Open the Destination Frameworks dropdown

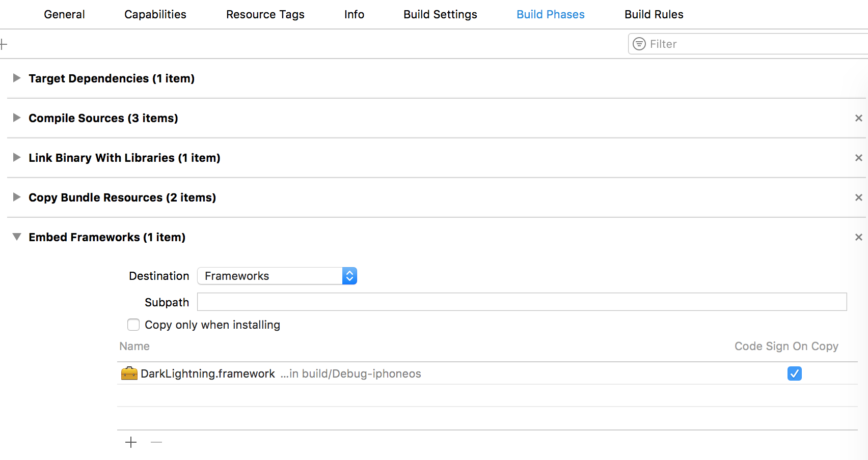277,276
